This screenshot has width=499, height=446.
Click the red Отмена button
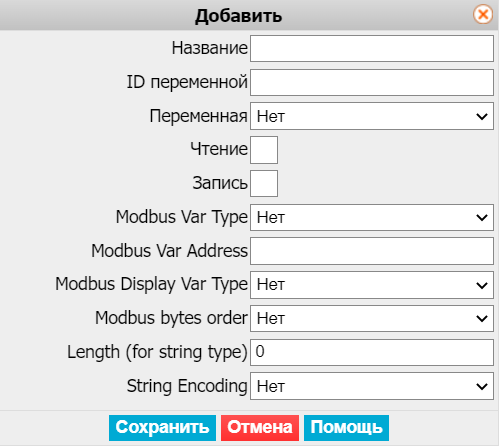(260, 428)
